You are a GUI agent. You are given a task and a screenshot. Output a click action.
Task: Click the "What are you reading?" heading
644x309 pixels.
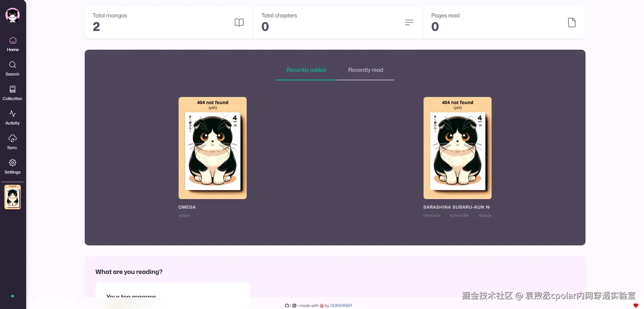(x=129, y=272)
